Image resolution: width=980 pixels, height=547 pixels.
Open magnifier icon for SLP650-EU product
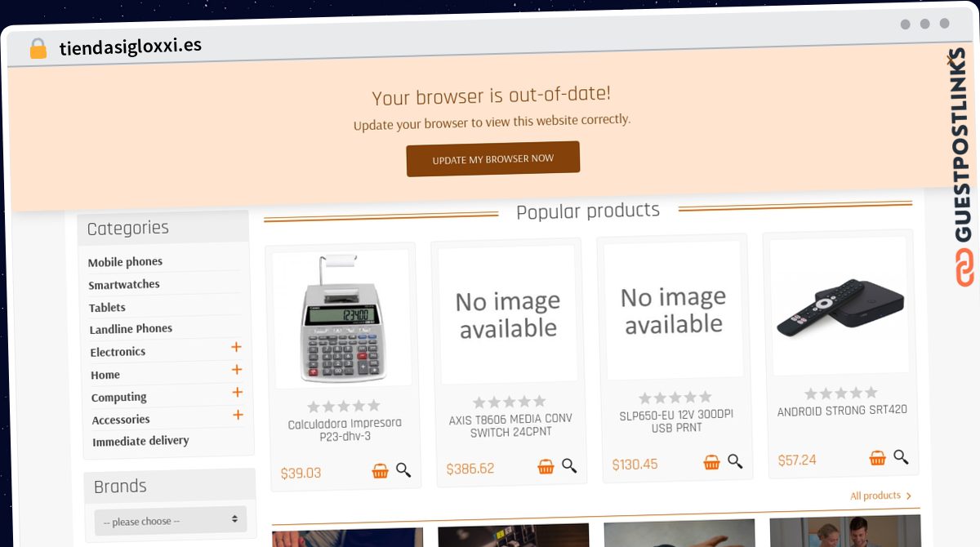(735, 462)
